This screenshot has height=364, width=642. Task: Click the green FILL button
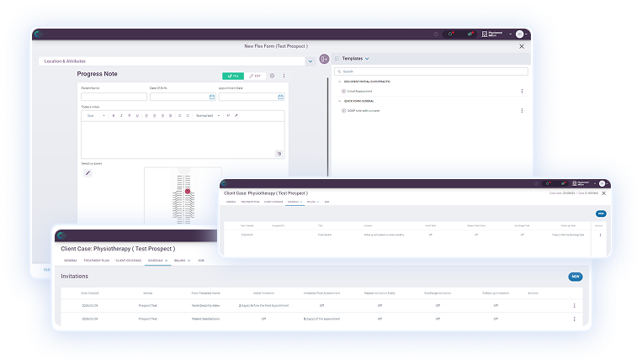[x=232, y=76]
